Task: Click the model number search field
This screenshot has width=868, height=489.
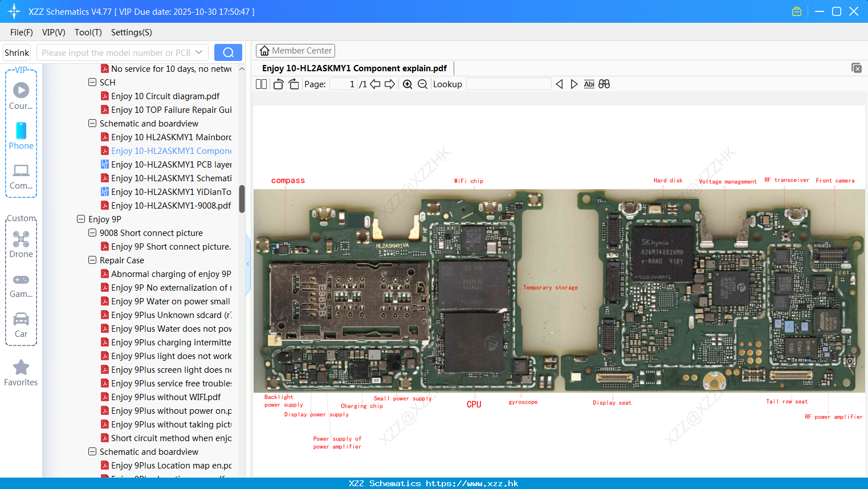Action: pos(116,52)
